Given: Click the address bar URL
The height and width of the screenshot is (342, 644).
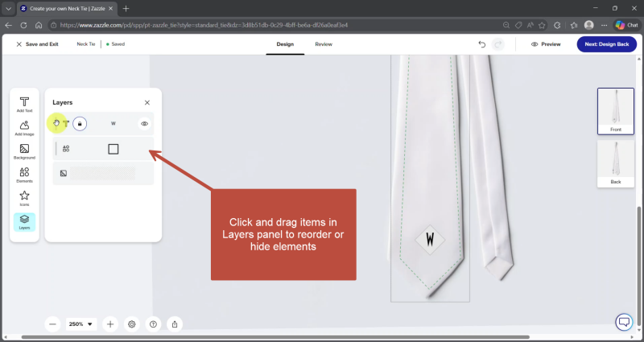Looking at the screenshot, I should pyautogui.click(x=204, y=25).
